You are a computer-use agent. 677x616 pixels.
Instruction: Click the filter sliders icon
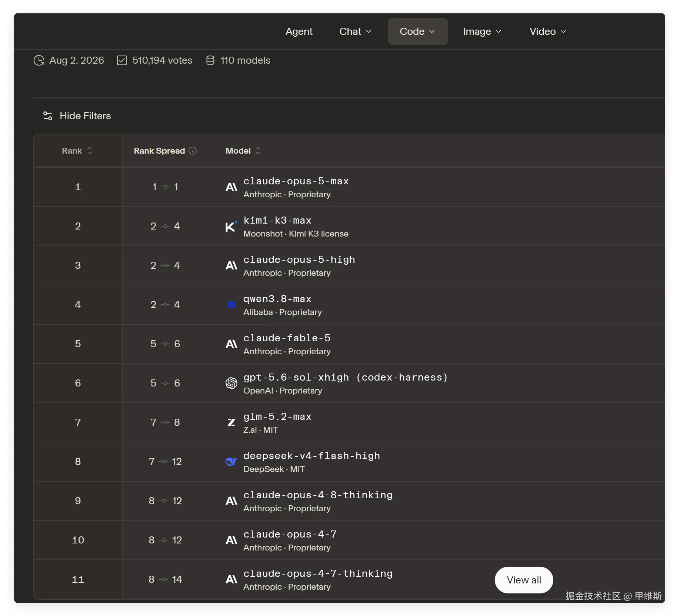click(48, 116)
